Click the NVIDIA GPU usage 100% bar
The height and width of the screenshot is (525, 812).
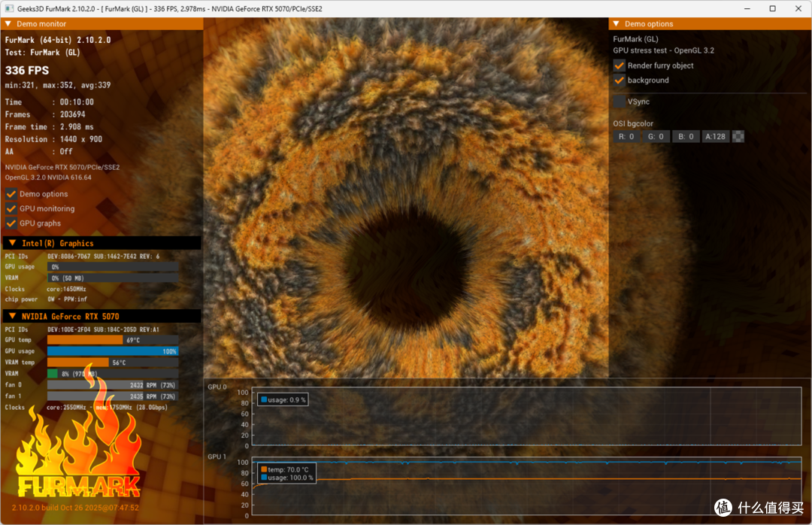(113, 351)
